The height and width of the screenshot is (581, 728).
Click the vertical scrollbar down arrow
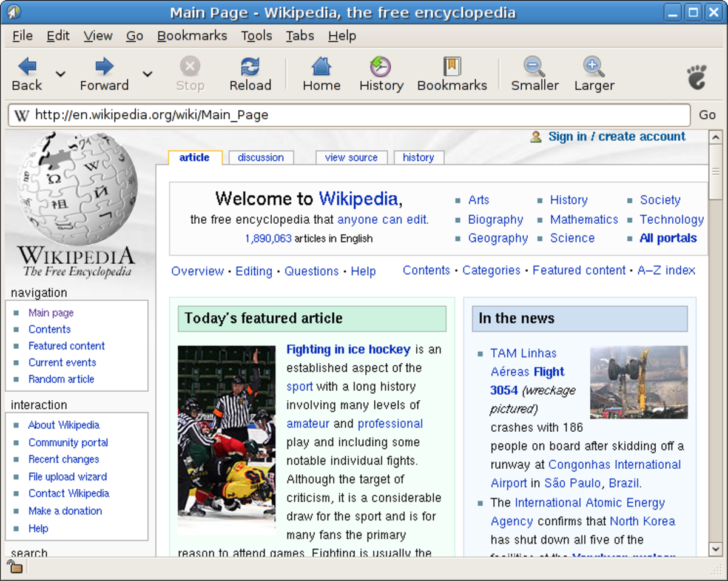click(x=716, y=549)
